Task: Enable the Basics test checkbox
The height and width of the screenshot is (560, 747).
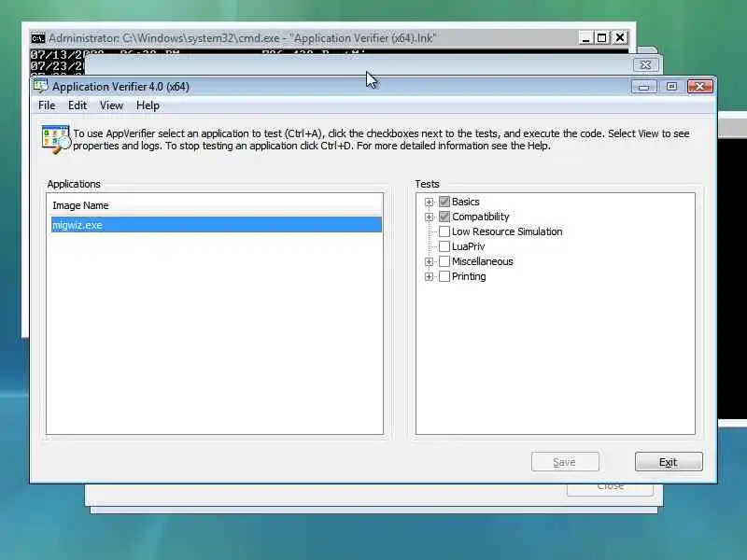Action: click(x=444, y=202)
